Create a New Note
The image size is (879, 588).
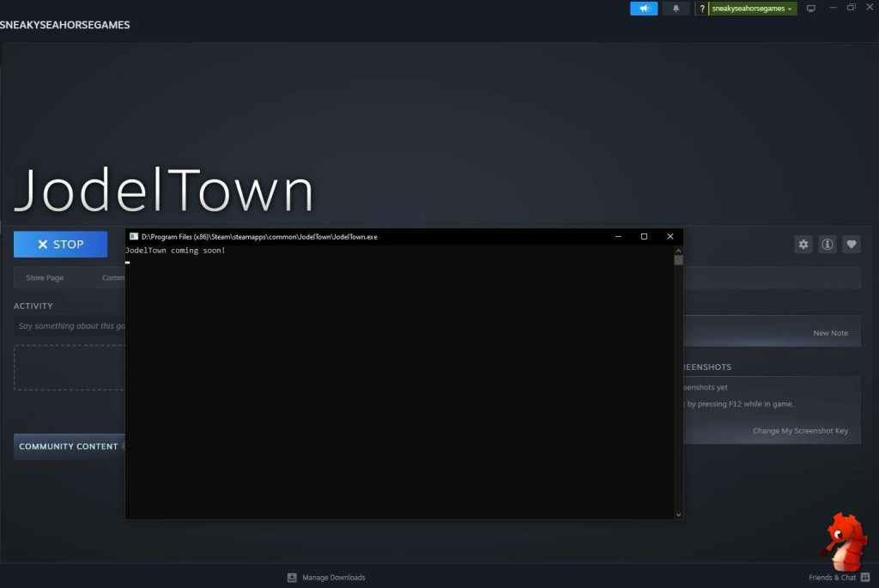point(830,333)
